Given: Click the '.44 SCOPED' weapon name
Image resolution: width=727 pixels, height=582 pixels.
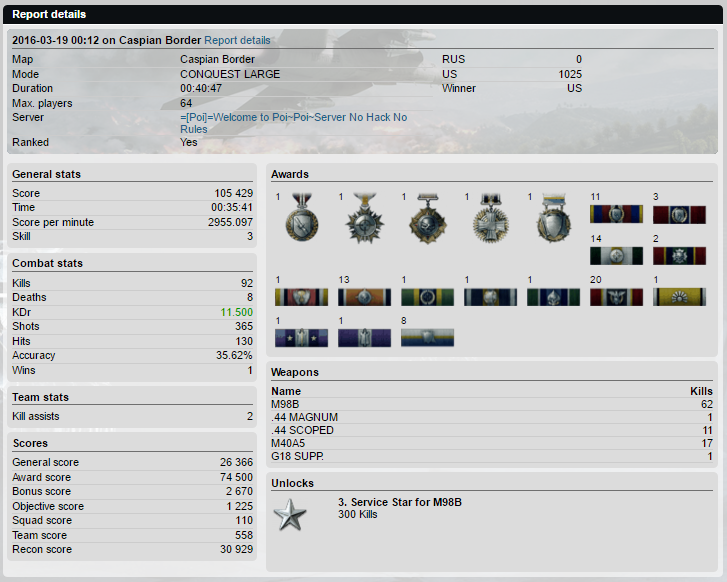Looking at the screenshot, I should 302,430.
